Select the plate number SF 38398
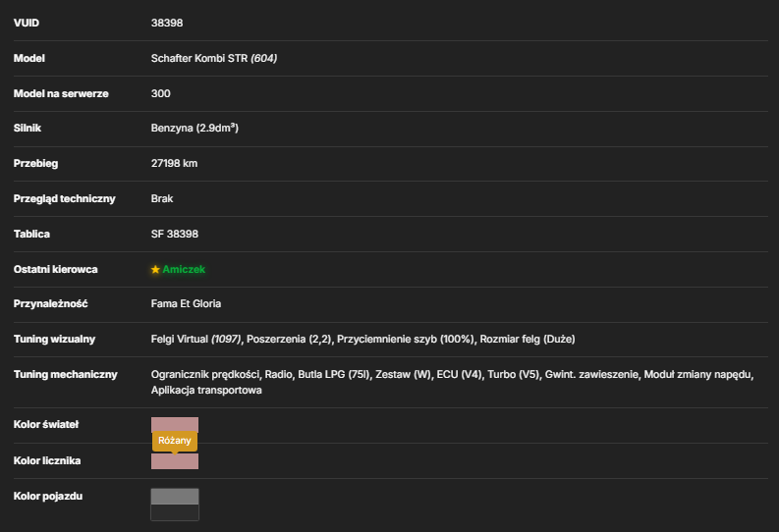This screenshot has width=779, height=532. 175,234
